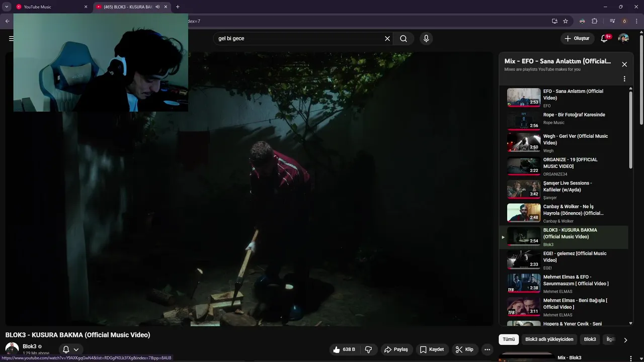
Task: Start voice search with the microphone icon
Action: (426, 39)
